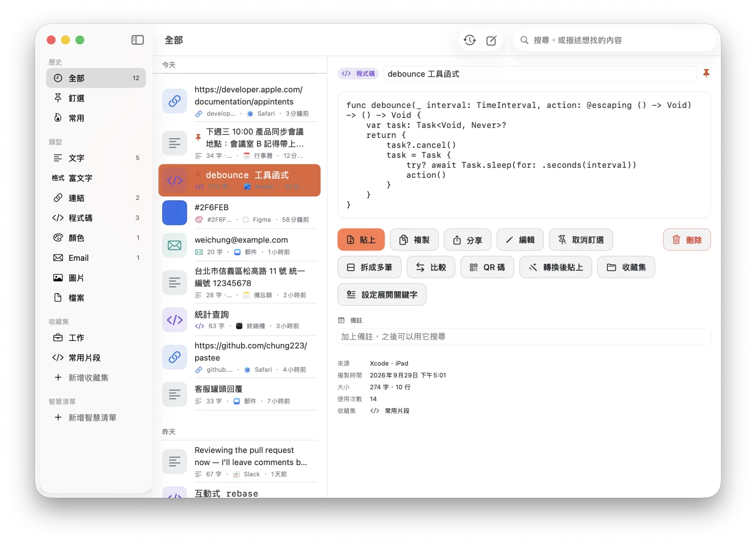Filter by 顏色 color type
The width and height of the screenshot is (756, 544).
coord(96,238)
